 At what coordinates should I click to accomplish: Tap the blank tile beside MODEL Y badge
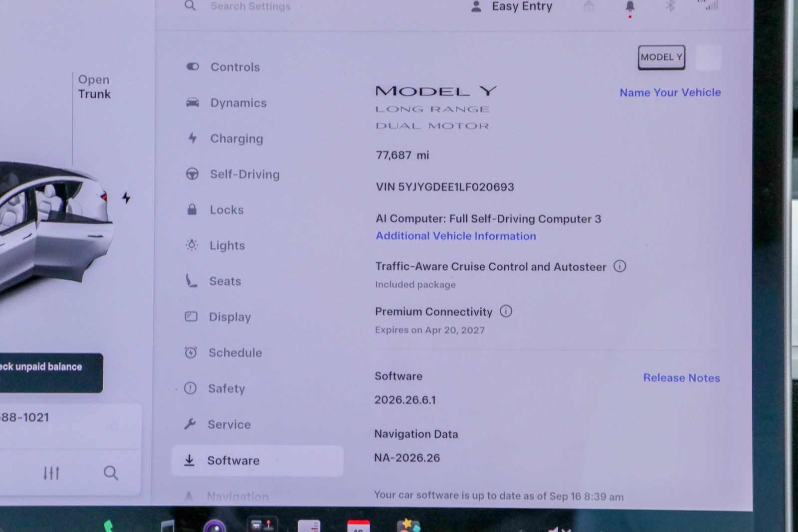pyautogui.click(x=708, y=57)
